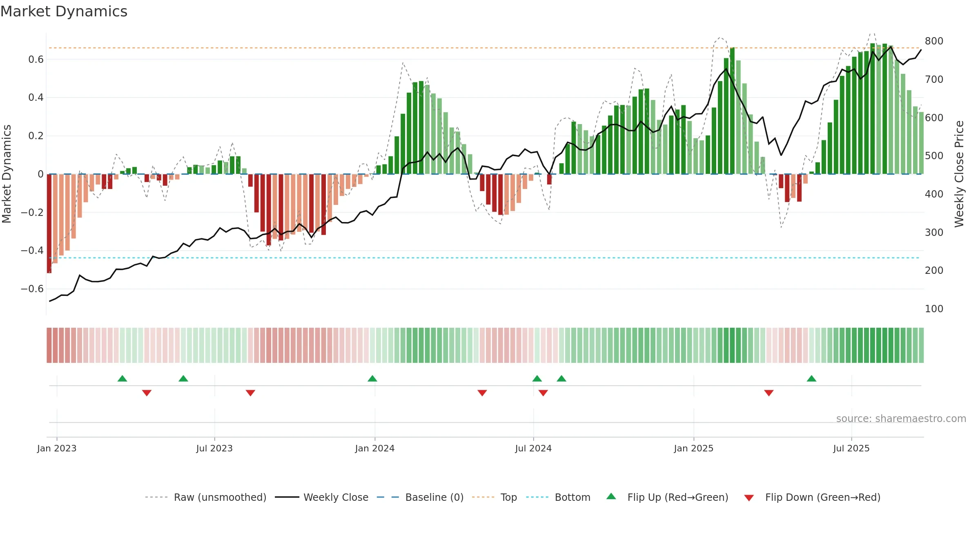Toggle the Weekly Close legend entry
Viewport: 980px width, 551px height.
coord(321,497)
